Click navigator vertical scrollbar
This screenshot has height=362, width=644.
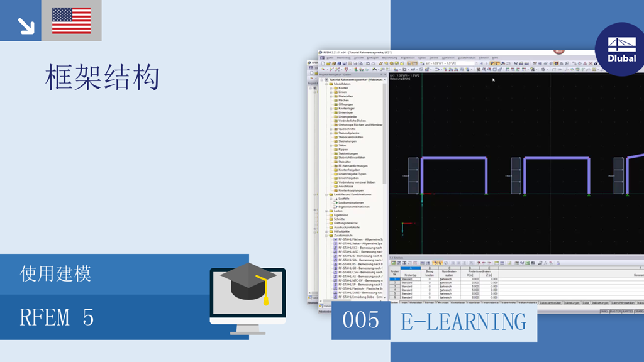pos(384,134)
